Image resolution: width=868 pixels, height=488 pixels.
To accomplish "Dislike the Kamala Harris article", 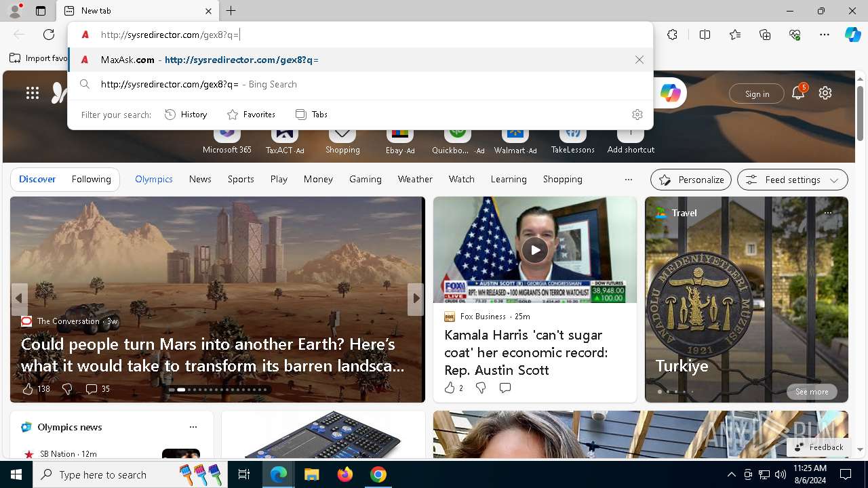I will point(481,388).
